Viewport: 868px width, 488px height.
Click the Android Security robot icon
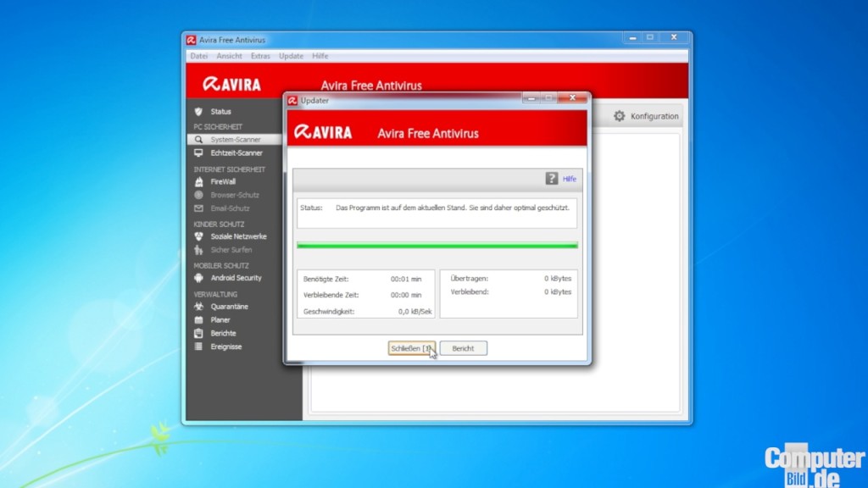coord(198,278)
